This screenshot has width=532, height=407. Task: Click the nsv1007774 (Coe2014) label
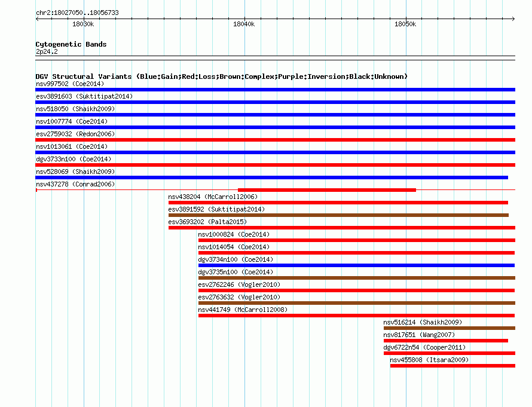(72, 121)
